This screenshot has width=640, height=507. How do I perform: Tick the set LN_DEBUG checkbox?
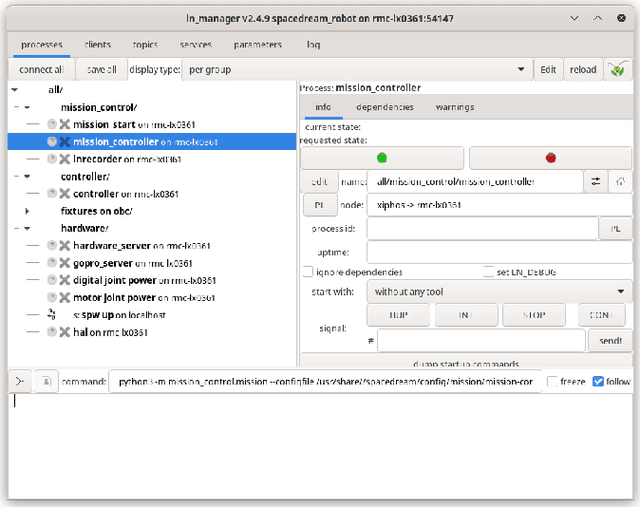pos(488,272)
